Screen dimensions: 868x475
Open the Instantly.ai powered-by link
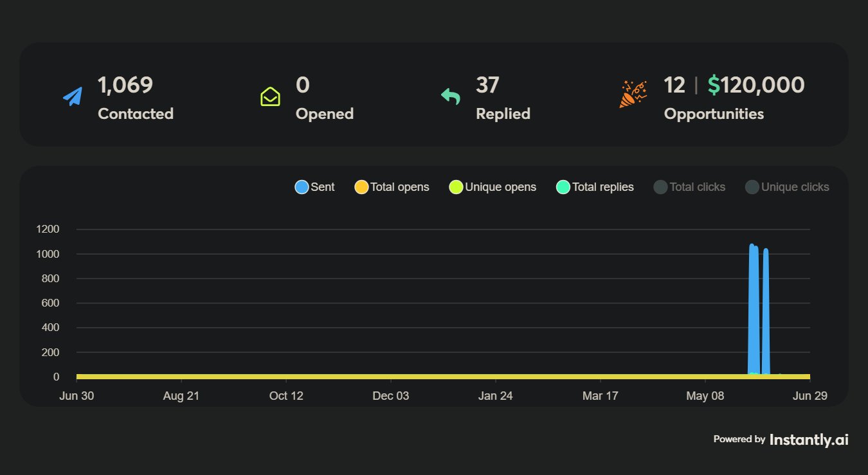point(809,440)
